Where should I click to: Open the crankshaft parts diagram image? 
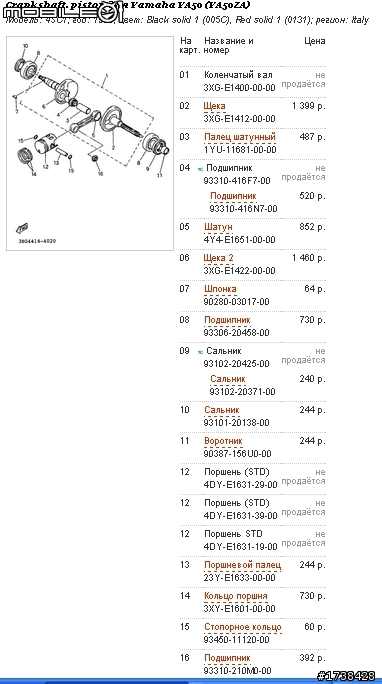click(90, 143)
